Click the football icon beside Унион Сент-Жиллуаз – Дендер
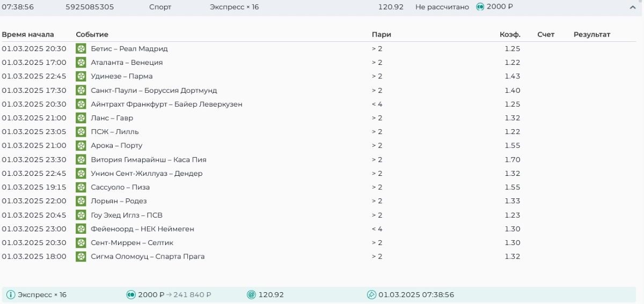This screenshot has height=304, width=644. click(x=81, y=173)
